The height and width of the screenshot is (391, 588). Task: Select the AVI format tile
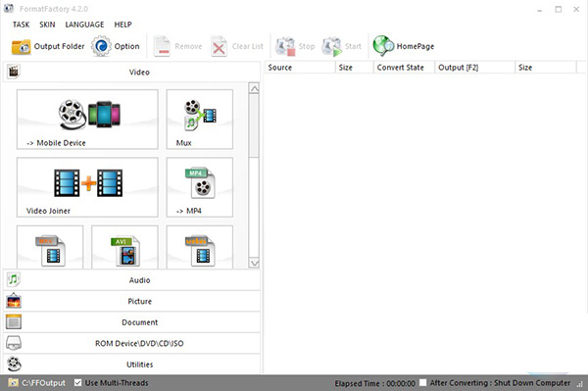(x=124, y=247)
